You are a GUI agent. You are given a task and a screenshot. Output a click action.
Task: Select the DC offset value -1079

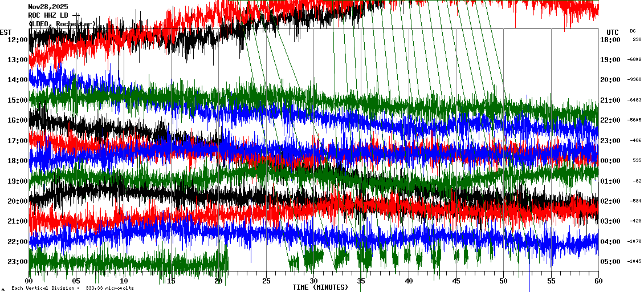click(634, 242)
